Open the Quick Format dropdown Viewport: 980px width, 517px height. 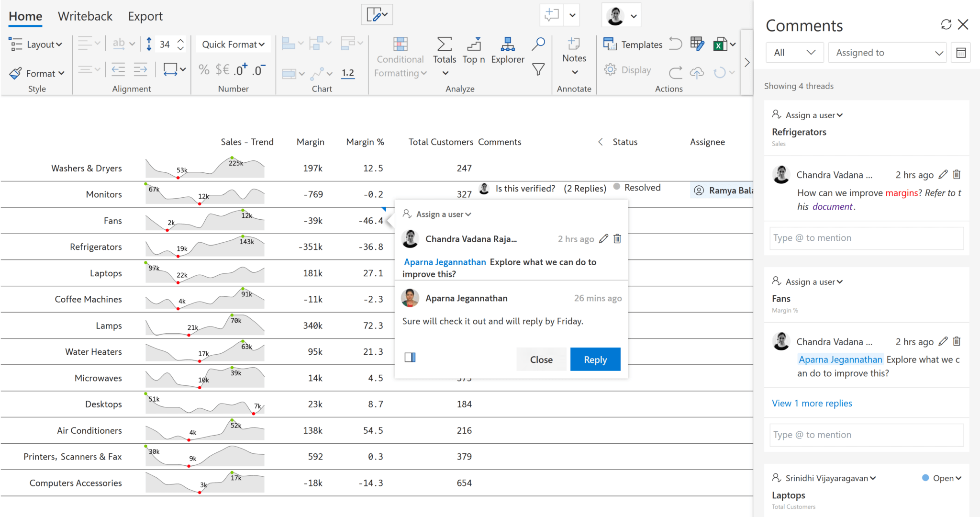pos(233,44)
